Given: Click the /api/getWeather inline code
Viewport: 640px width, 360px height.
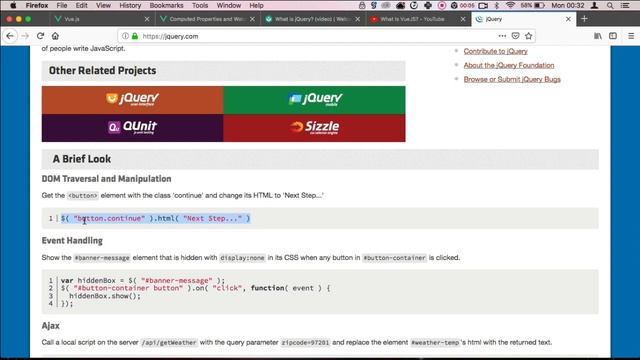Looking at the screenshot, I should (x=169, y=342).
